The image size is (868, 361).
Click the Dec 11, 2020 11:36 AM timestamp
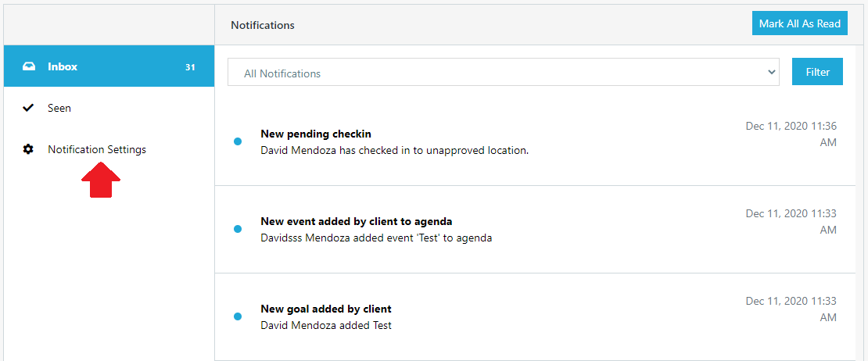coord(791,134)
